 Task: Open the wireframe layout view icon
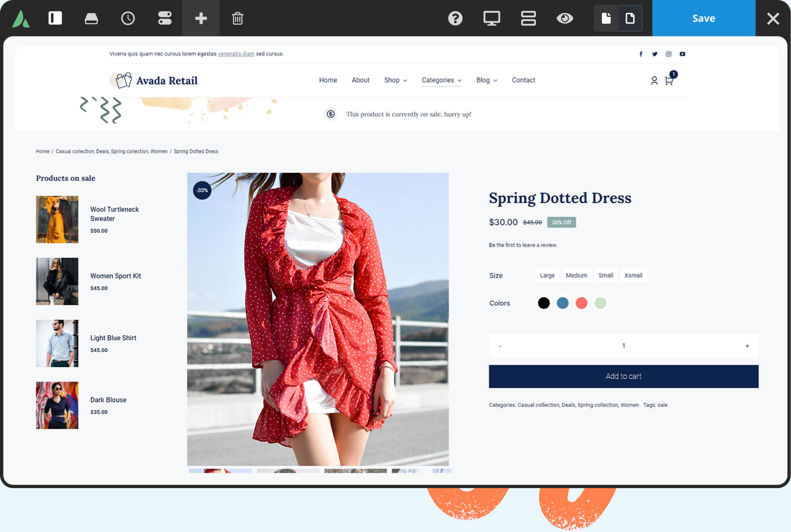[528, 18]
